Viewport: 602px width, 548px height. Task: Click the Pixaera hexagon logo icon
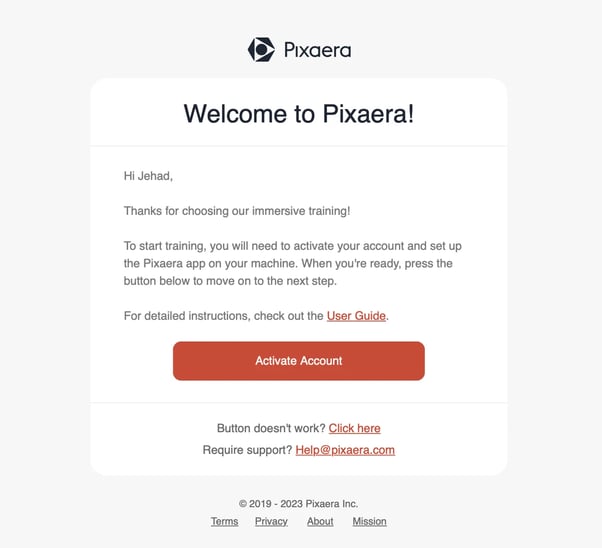pos(261,50)
